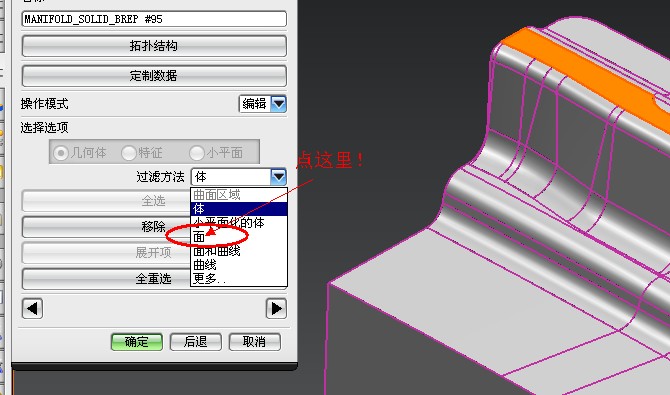Click the right arrow next button
This screenshot has width=670, height=395.
[276, 308]
